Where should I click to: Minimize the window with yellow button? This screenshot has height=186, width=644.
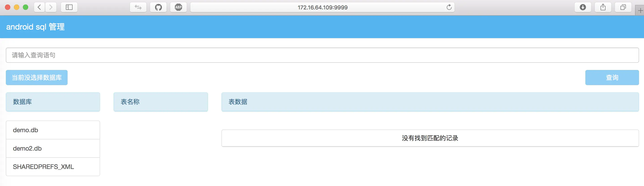(x=17, y=7)
